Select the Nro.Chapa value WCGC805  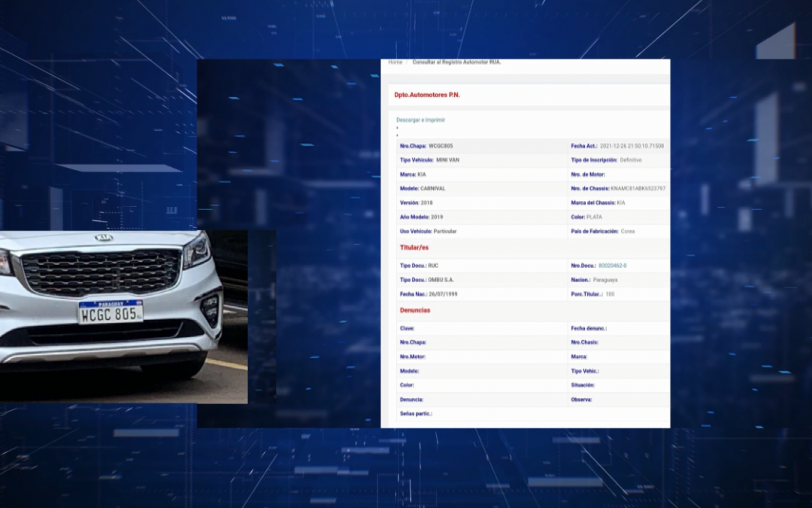pos(441,146)
